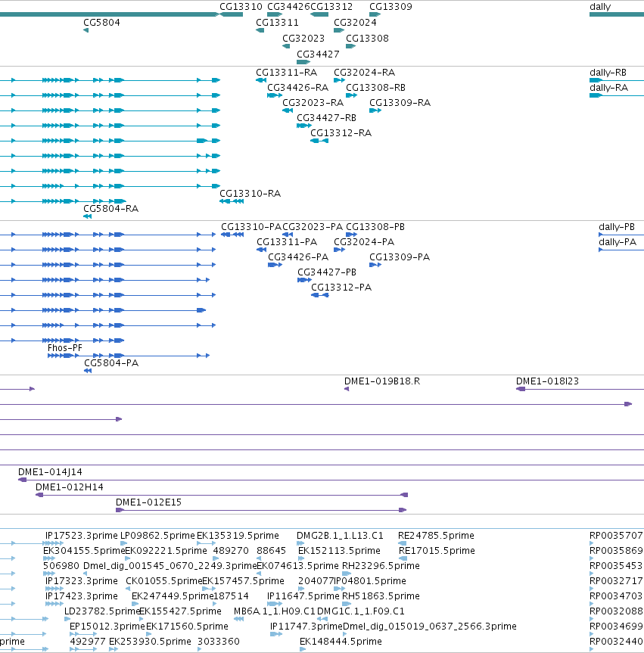Click the RP0032440 label
The width and height of the screenshot is (644, 653).
click(616, 642)
